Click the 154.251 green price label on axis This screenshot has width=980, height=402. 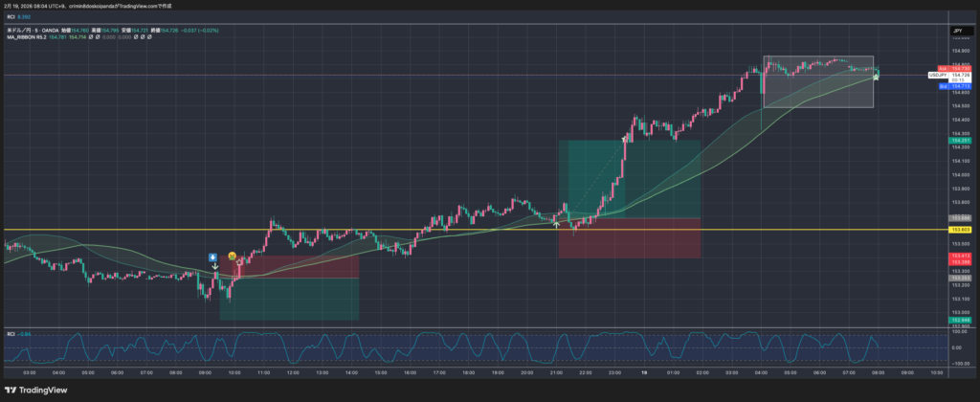click(x=960, y=141)
